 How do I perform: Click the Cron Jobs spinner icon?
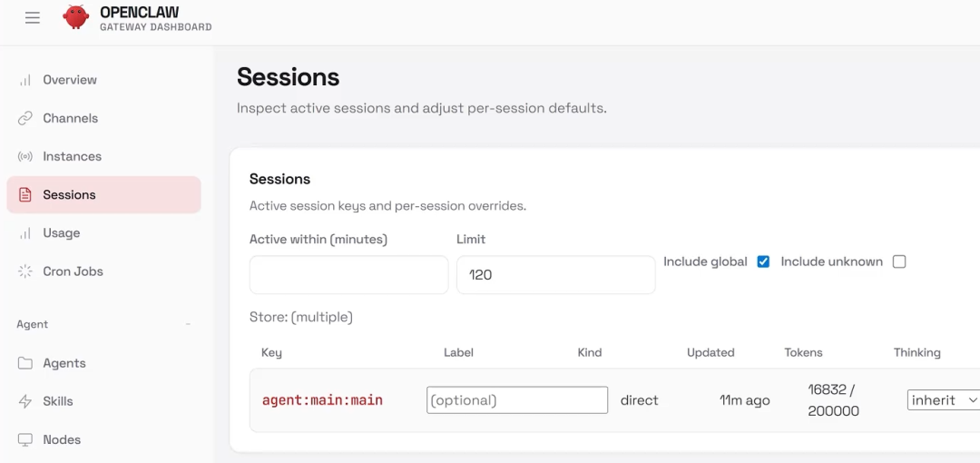pyautogui.click(x=25, y=271)
